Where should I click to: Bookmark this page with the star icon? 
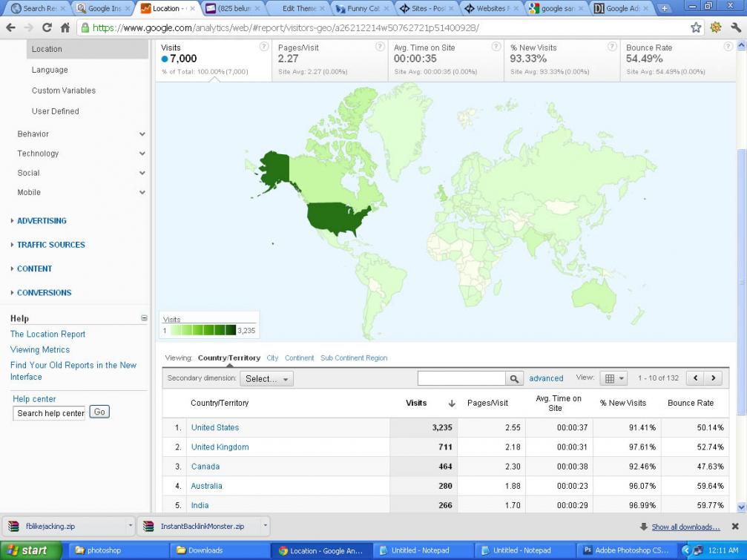pos(696,27)
